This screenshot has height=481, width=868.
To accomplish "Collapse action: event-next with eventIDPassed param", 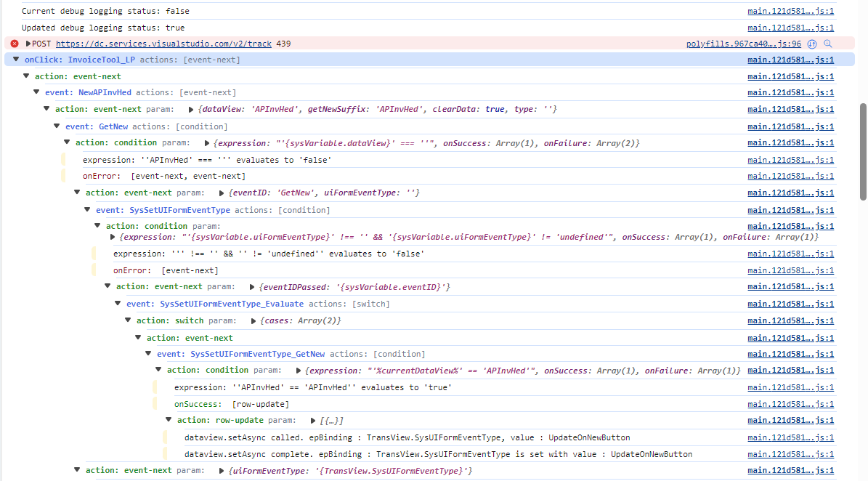I will (108, 286).
